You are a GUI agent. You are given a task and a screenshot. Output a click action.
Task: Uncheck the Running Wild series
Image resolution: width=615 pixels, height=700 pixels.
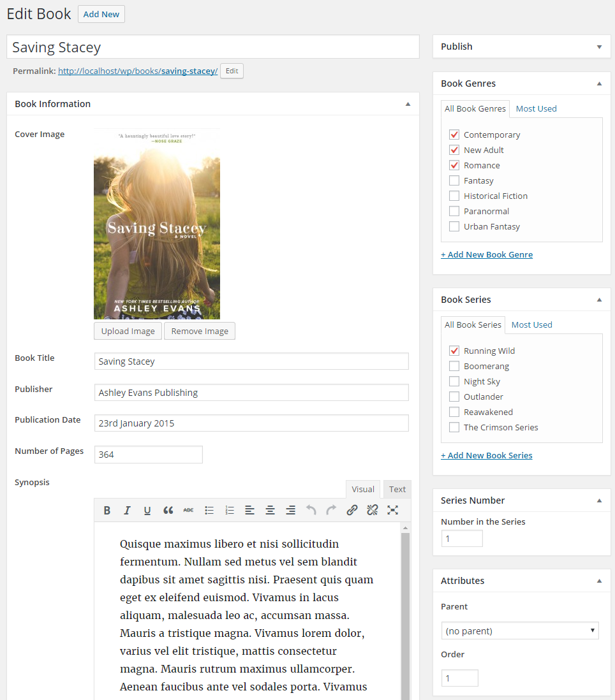(x=454, y=351)
